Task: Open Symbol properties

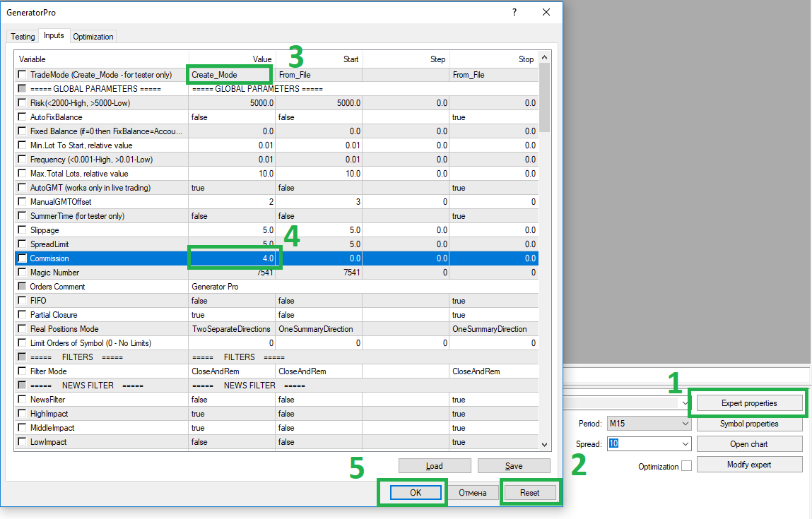Action: point(749,424)
